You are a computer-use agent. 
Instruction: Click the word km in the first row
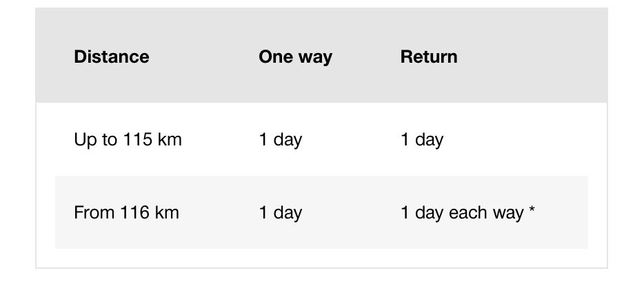[x=170, y=139]
